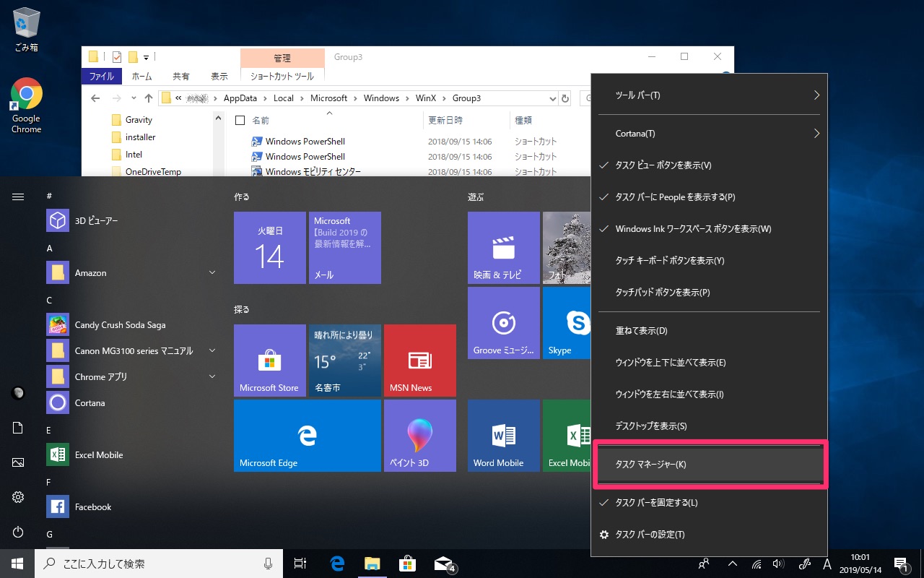Click the volume speaker tray icon
The height and width of the screenshot is (578, 924).
pos(778,564)
